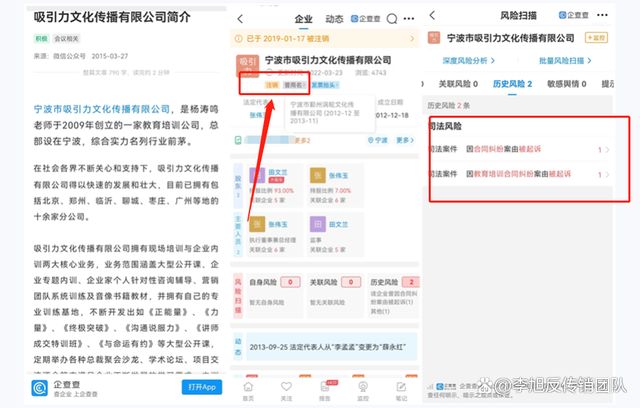Open 自身风险 0 card
640x408 pixels.
coord(275,295)
